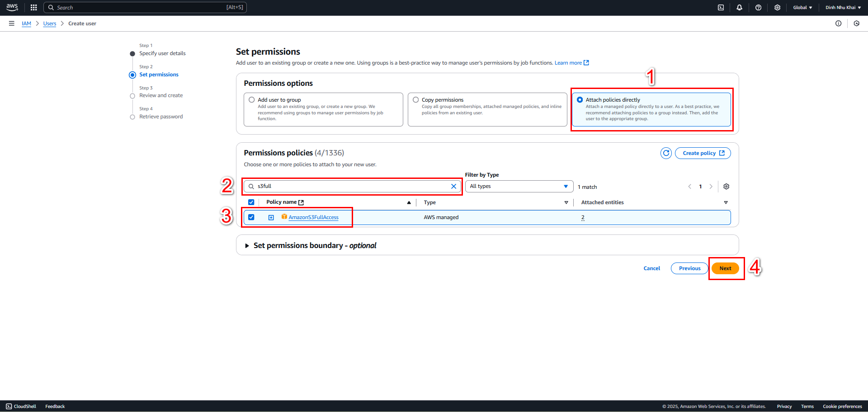This screenshot has height=412, width=868.
Task: Go to Users breadcrumb link
Action: pyautogui.click(x=50, y=23)
